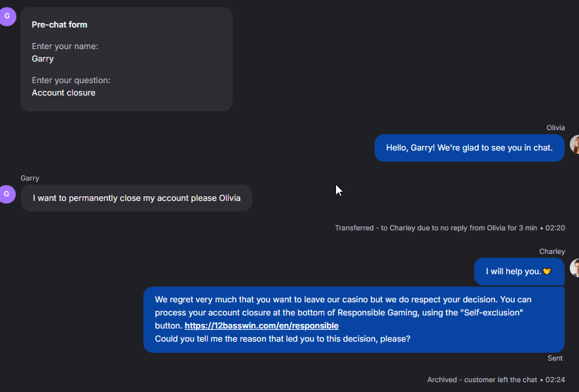Click the "Enter your question:" field label
The height and width of the screenshot is (392, 579).
[71, 80]
